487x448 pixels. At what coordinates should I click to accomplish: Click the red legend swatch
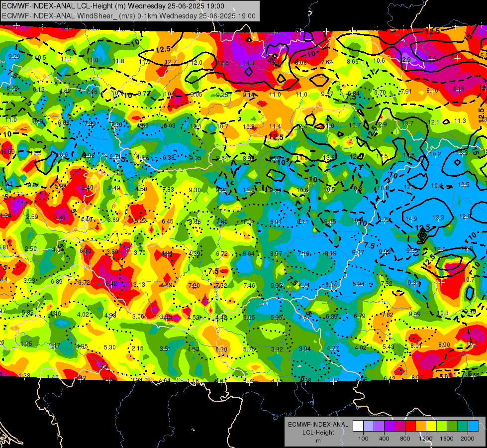[x=410, y=426]
